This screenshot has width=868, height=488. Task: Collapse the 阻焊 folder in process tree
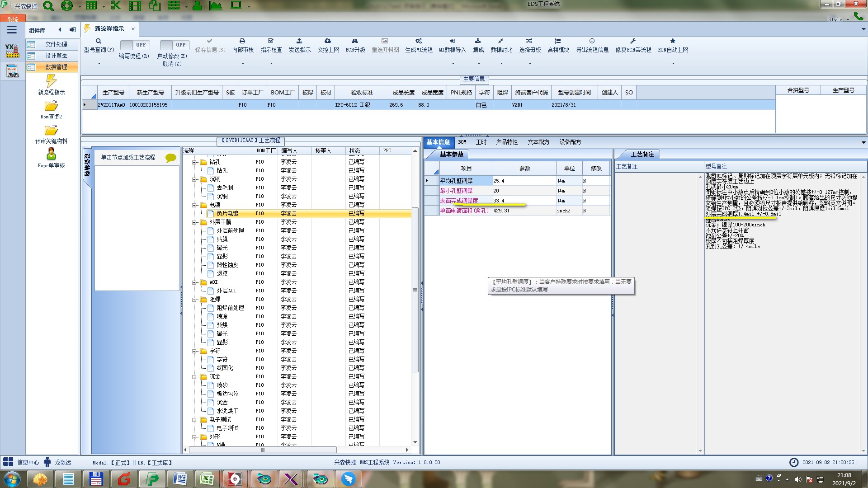(195, 300)
